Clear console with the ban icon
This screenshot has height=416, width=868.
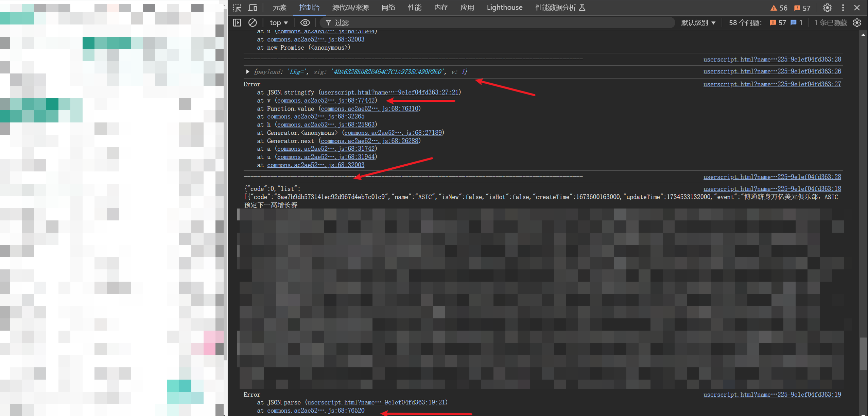pos(253,22)
